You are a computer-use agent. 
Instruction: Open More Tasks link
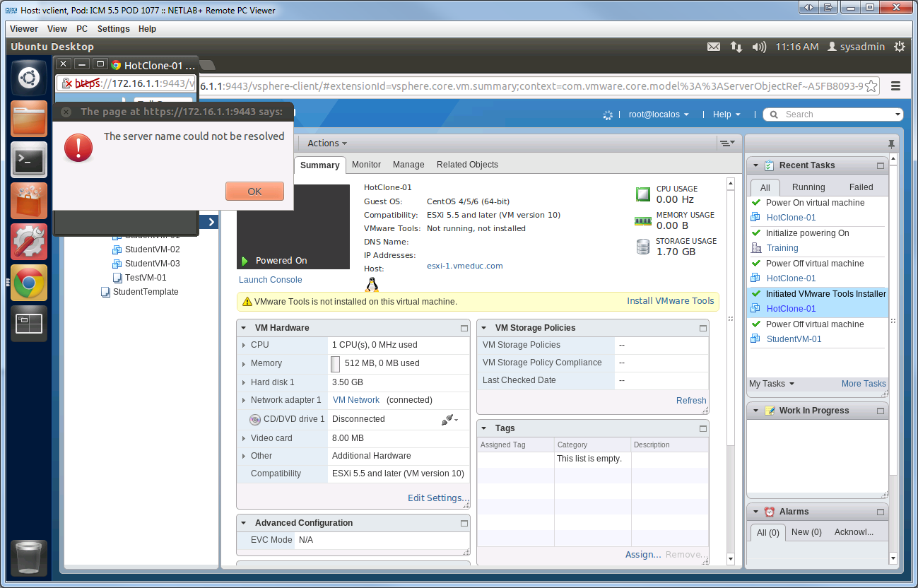[864, 384]
